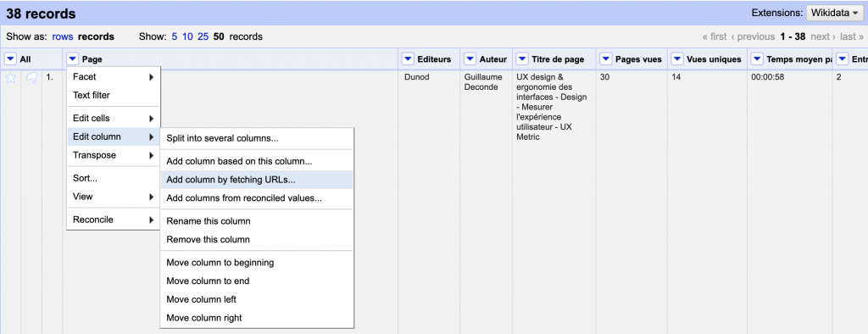
Task: Open the Transpose submenu
Action: coord(114,155)
